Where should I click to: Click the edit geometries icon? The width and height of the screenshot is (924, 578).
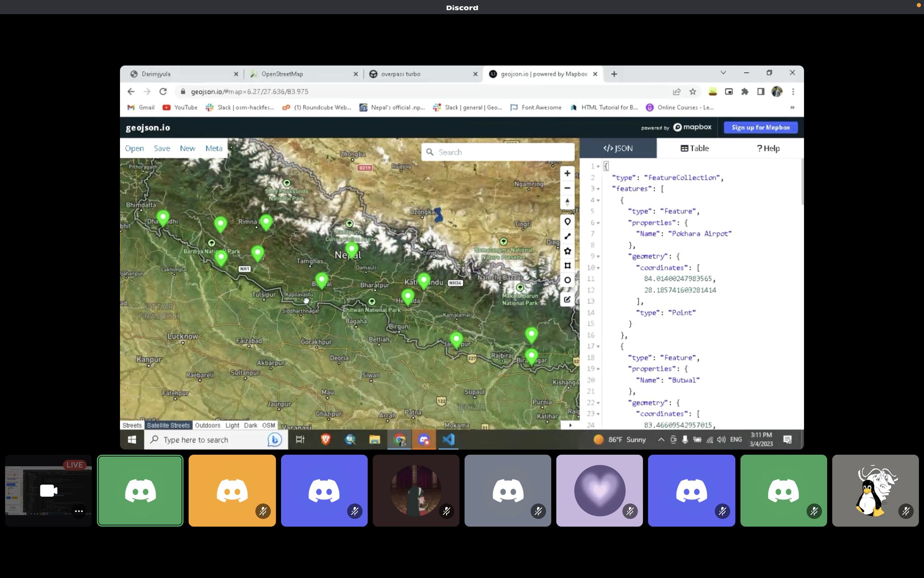click(567, 299)
